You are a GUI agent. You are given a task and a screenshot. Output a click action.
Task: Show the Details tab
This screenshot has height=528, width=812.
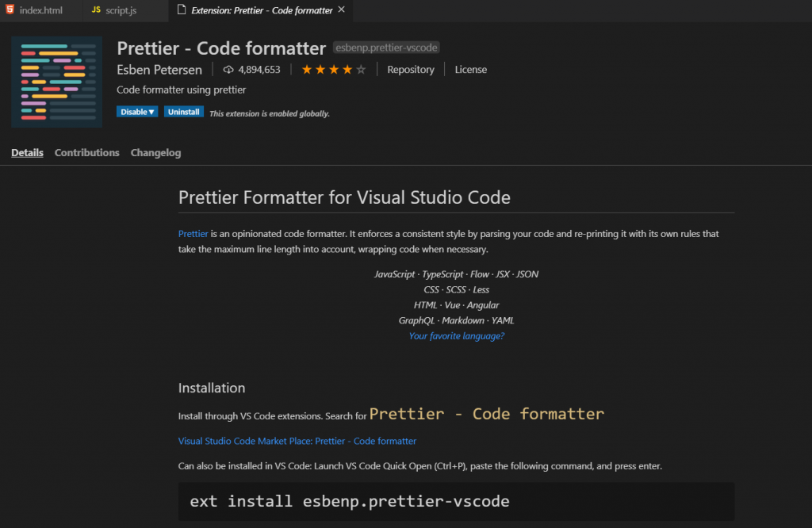pos(28,153)
